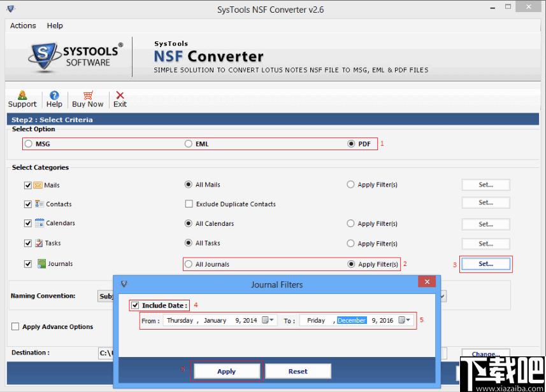Reset the journal filters

pos(298,371)
